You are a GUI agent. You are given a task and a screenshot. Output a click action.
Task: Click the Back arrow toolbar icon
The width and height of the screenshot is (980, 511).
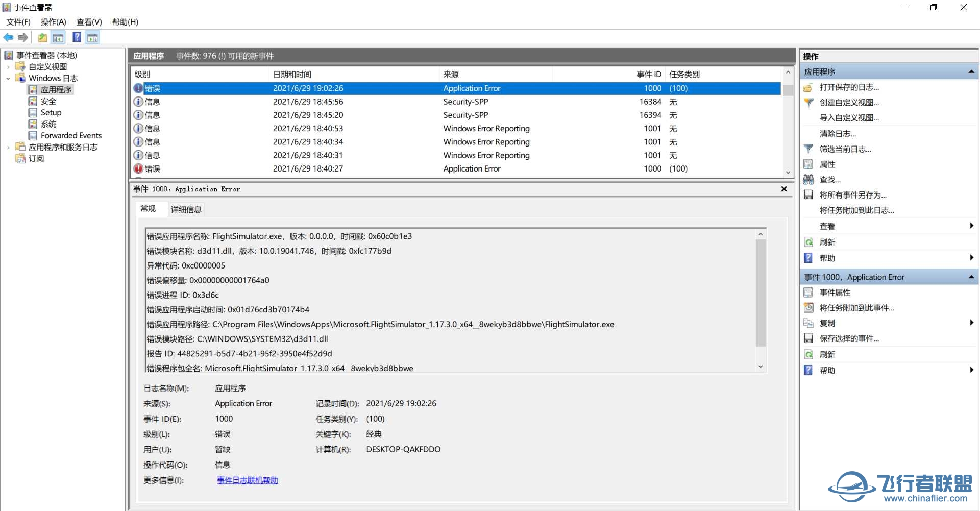8,37
